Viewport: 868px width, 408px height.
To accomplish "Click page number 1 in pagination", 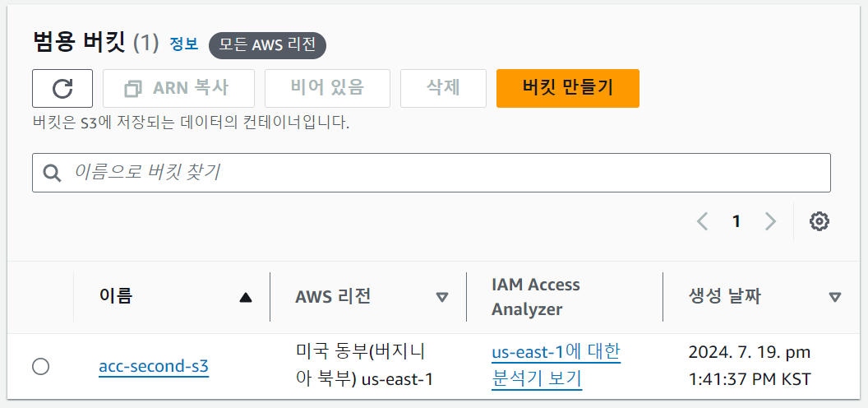I will 736,222.
